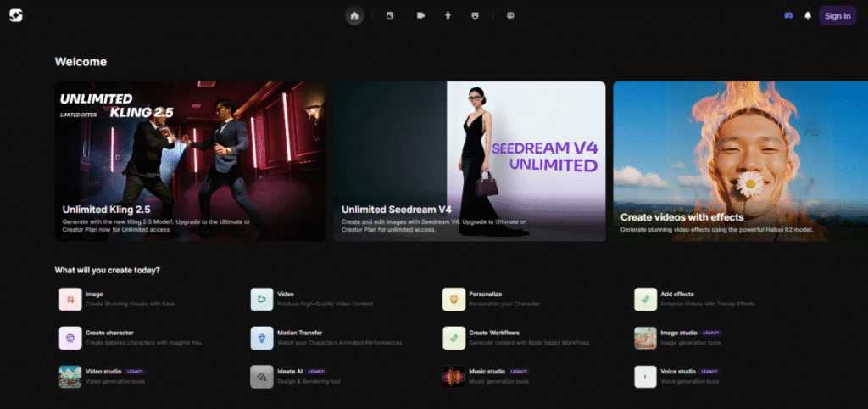This screenshot has width=868, height=409.
Task: Select the 'Add effects' title text
Action: point(677,294)
